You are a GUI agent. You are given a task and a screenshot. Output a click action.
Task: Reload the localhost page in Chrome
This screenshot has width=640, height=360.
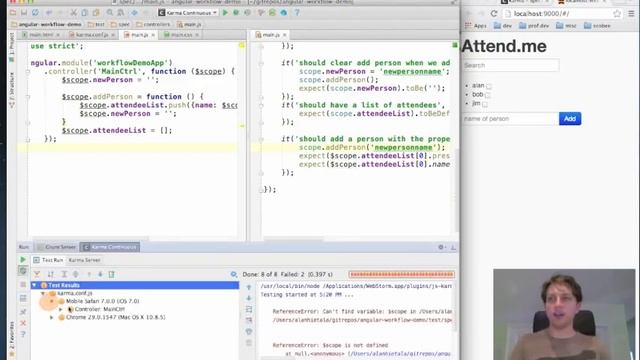(x=494, y=13)
